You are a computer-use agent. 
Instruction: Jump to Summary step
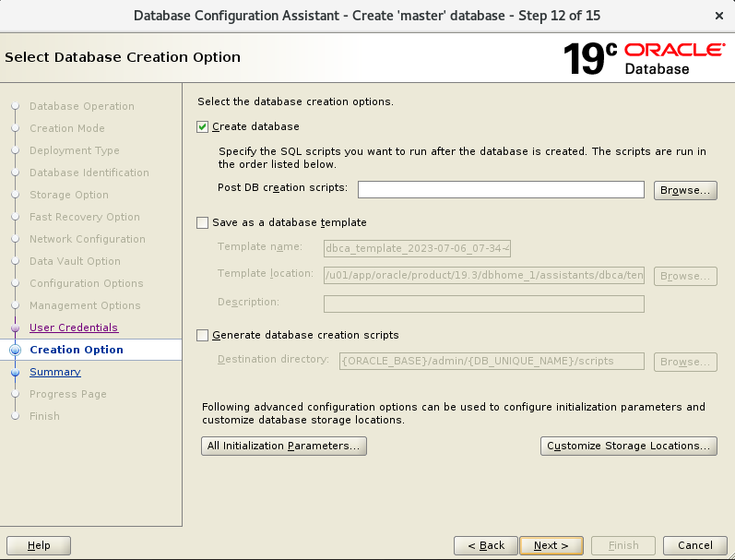tap(54, 372)
